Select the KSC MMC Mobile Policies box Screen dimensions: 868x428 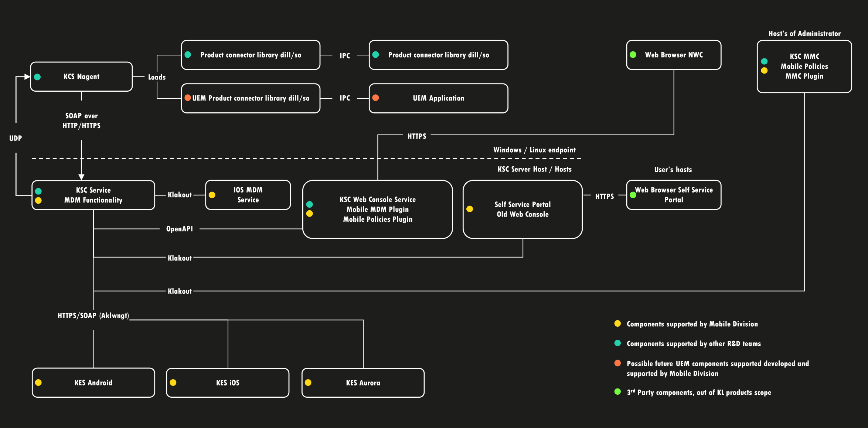pos(804,67)
